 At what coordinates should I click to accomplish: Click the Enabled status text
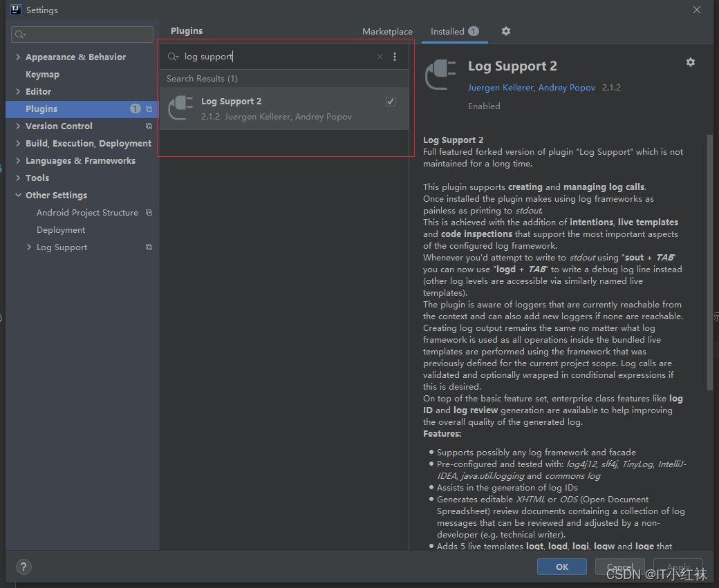[484, 106]
